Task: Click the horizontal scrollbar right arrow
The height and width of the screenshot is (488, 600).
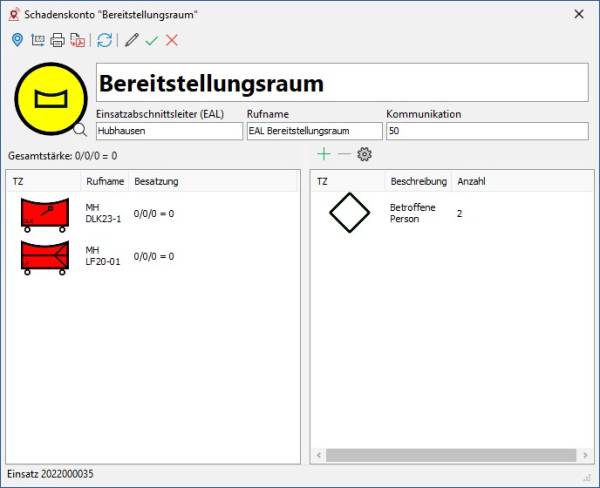Action: [x=585, y=455]
